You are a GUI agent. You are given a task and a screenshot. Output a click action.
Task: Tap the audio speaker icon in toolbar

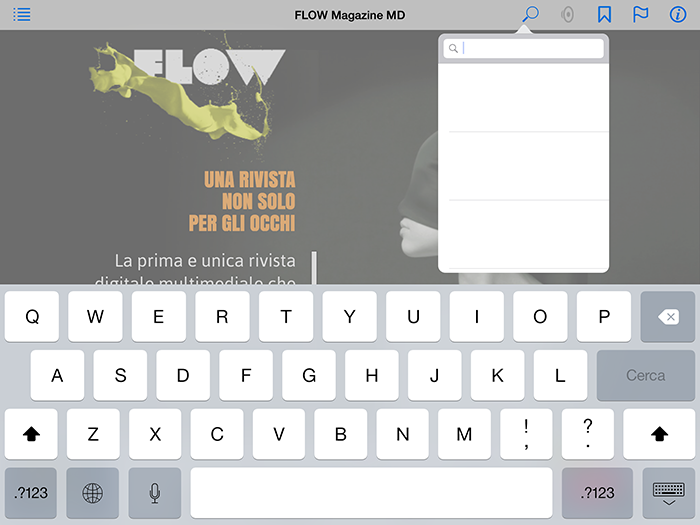point(567,15)
